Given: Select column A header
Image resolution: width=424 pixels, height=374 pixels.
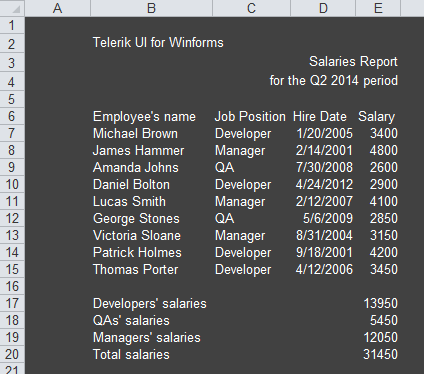Looking at the screenshot, I should (58, 8).
